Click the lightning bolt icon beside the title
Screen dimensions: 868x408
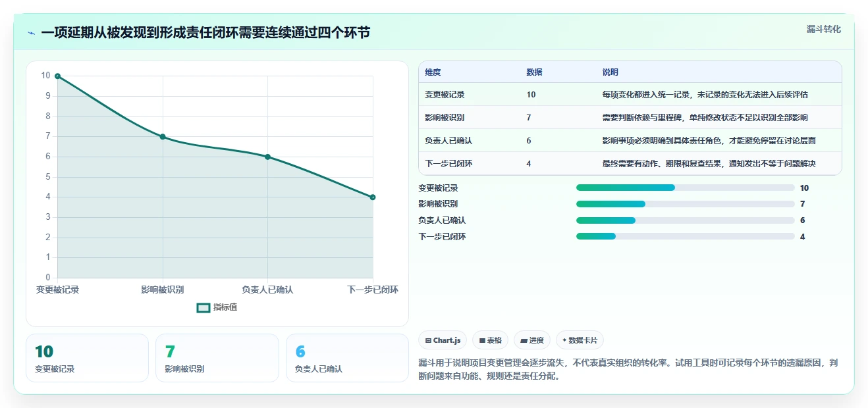click(x=31, y=33)
